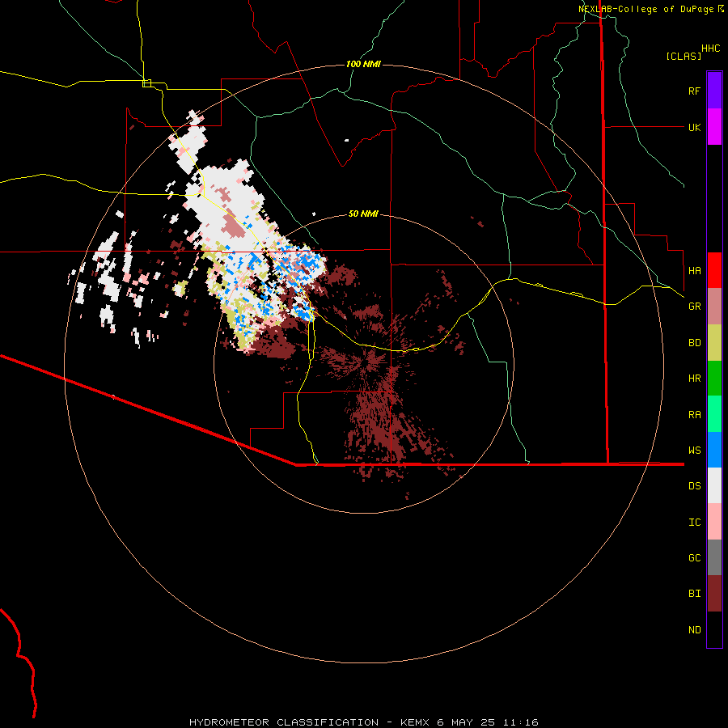Click the BI legend label

click(x=694, y=594)
